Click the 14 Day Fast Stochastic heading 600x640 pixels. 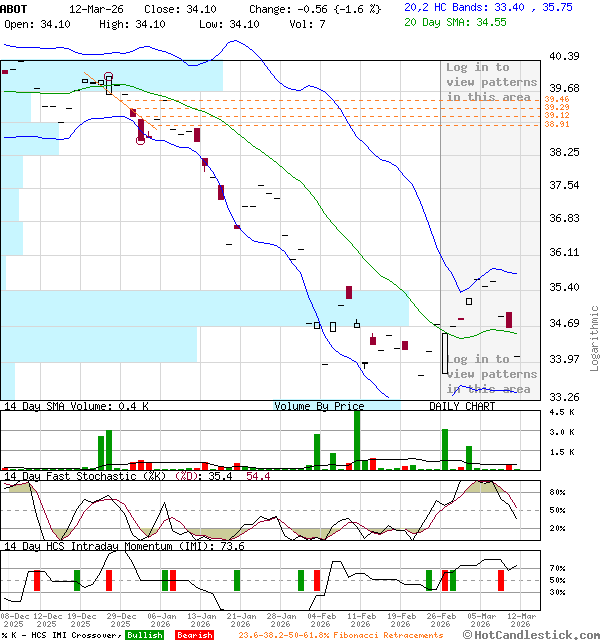point(87,476)
